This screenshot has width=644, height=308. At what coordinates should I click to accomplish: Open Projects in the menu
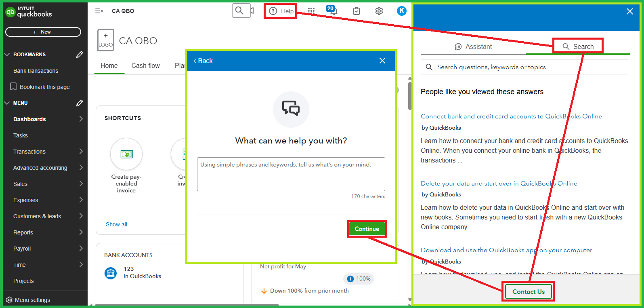(23, 281)
